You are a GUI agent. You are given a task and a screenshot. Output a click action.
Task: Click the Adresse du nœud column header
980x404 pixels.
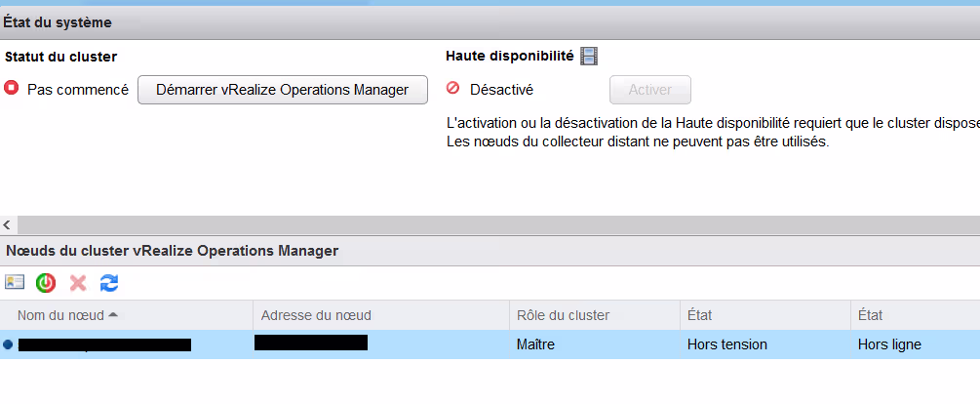[x=316, y=315]
